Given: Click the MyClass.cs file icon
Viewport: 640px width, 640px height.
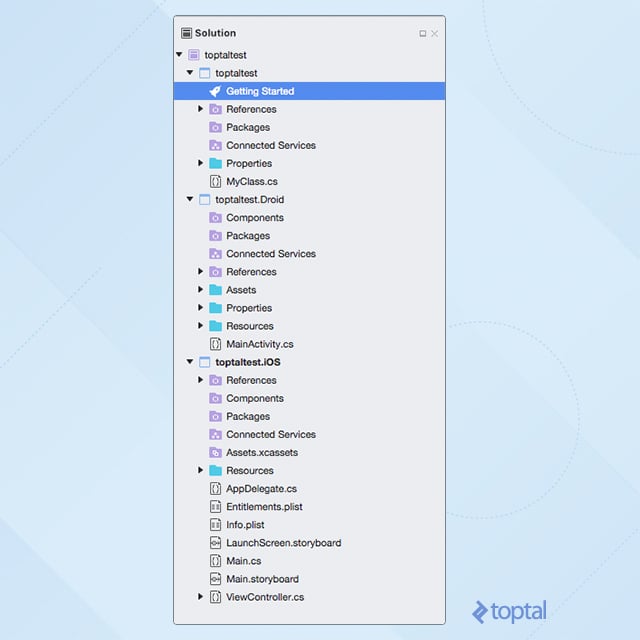Looking at the screenshot, I should click(x=215, y=181).
